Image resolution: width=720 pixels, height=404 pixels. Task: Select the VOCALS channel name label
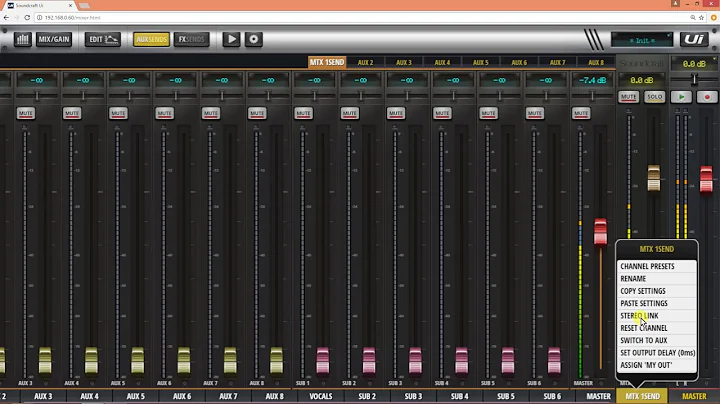pos(321,396)
